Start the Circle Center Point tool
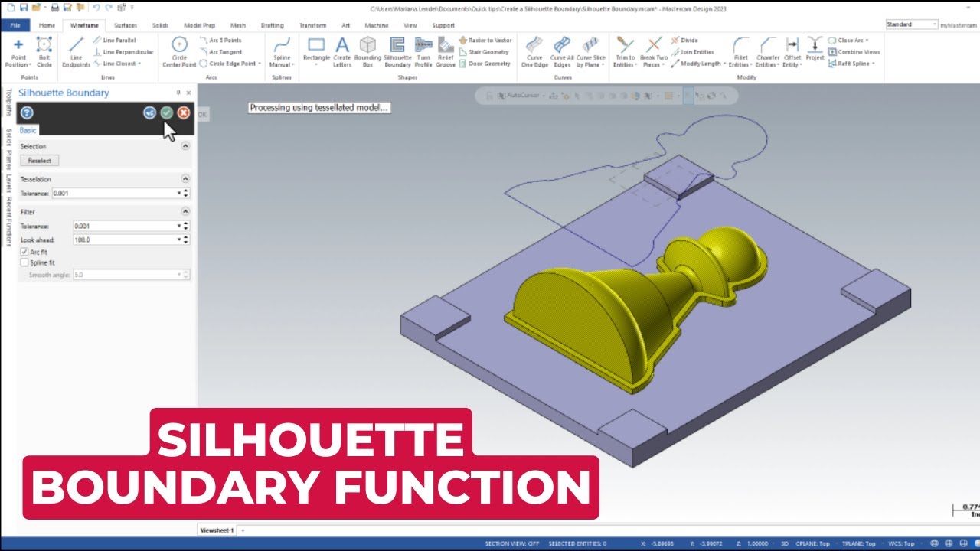 [179, 52]
